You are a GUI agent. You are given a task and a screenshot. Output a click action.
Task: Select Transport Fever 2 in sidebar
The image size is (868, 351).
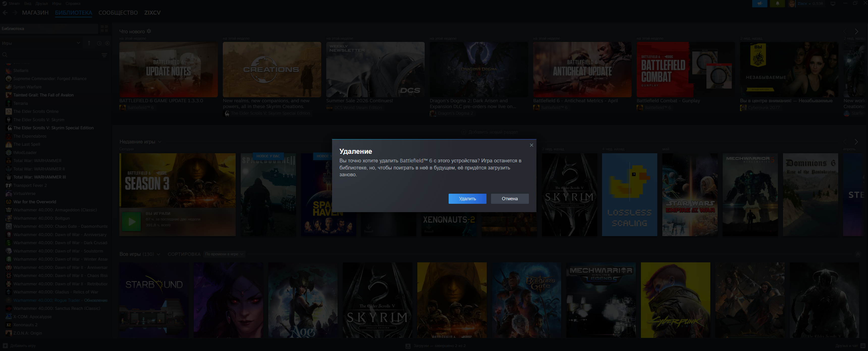click(x=30, y=185)
